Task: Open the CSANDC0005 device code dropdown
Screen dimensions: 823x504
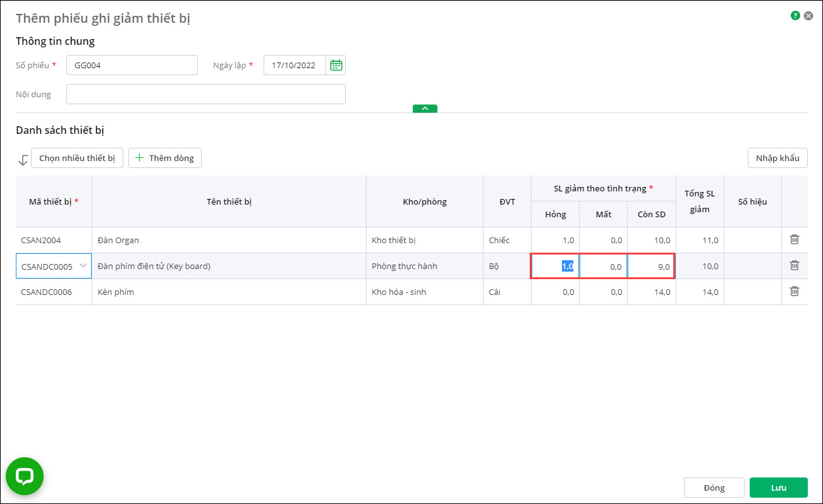Action: click(x=83, y=266)
